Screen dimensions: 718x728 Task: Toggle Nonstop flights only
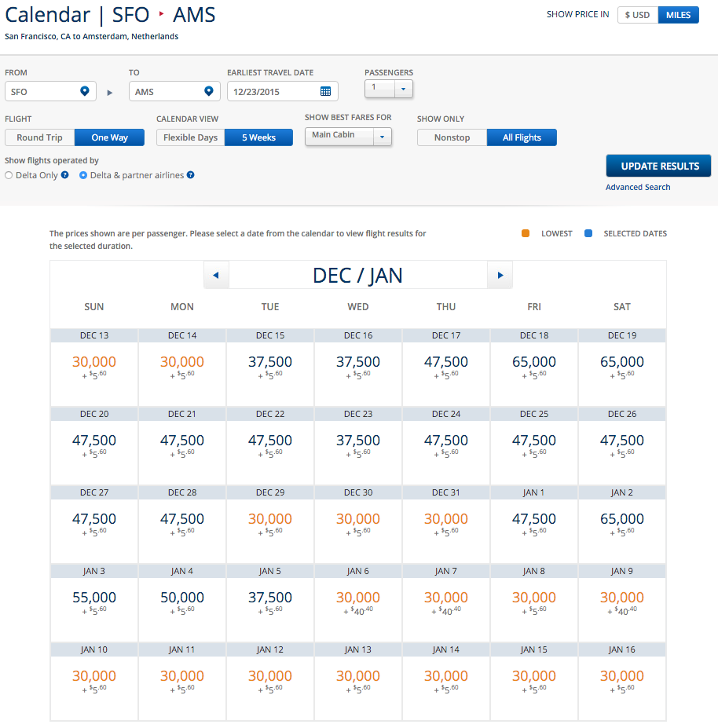(x=451, y=137)
